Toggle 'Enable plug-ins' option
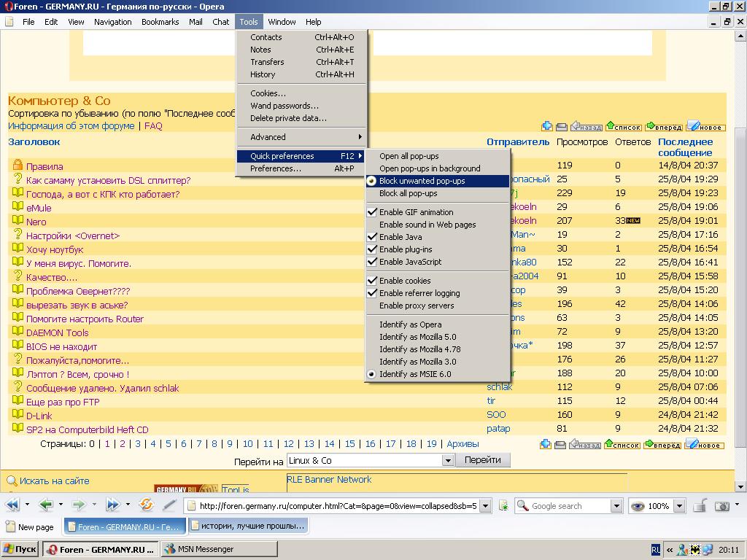 [438, 249]
